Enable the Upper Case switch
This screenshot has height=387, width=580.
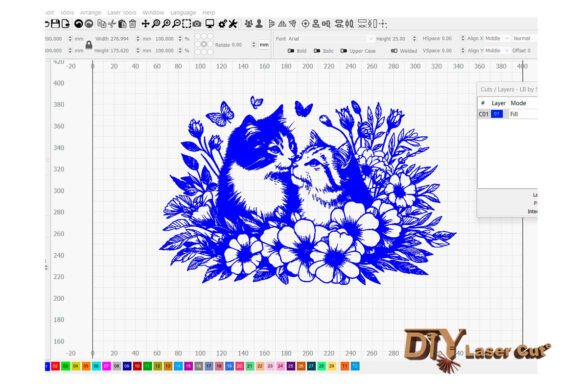(344, 51)
